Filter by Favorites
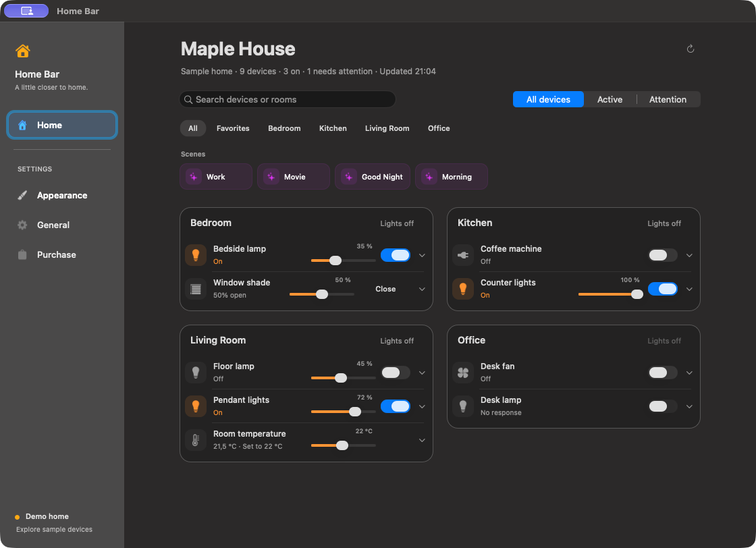Viewport: 756px width, 548px height. [x=233, y=128]
